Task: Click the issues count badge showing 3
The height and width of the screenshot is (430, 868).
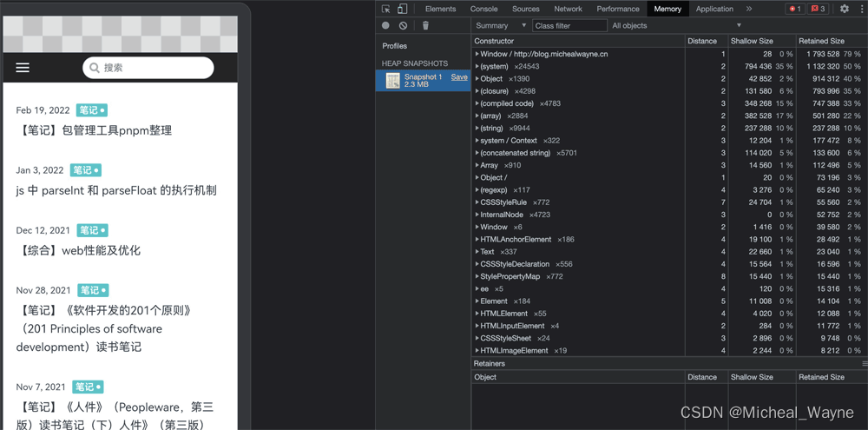Action: [x=818, y=9]
